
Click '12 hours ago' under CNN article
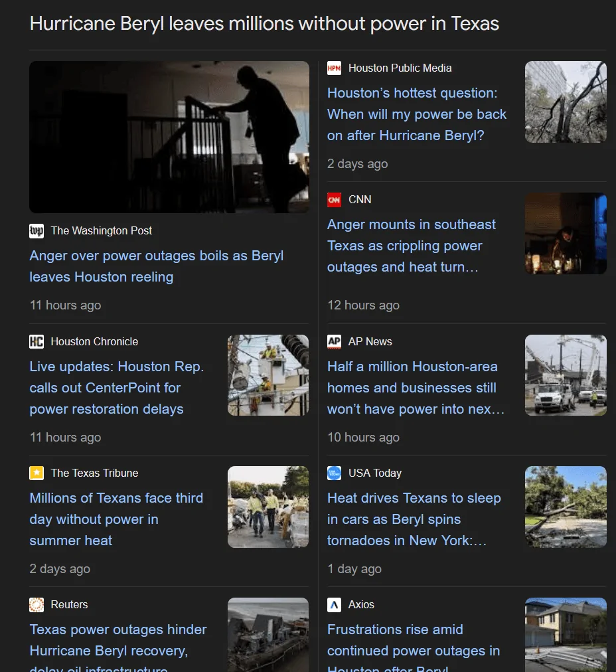click(x=363, y=305)
